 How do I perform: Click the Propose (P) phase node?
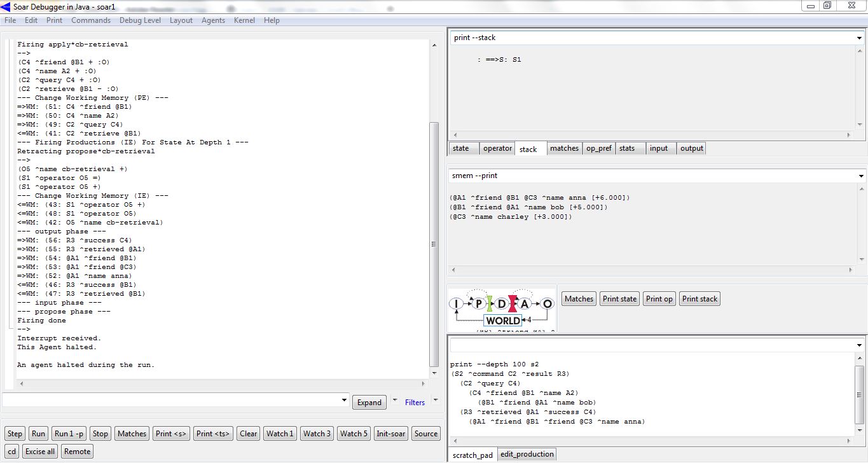click(479, 304)
